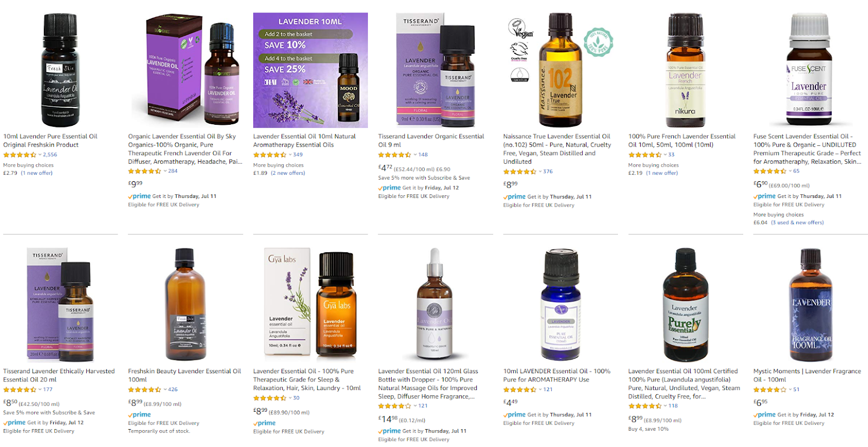This screenshot has width=868, height=447.
Task: Open '3 used & new offers' link
Action: pos(797,222)
